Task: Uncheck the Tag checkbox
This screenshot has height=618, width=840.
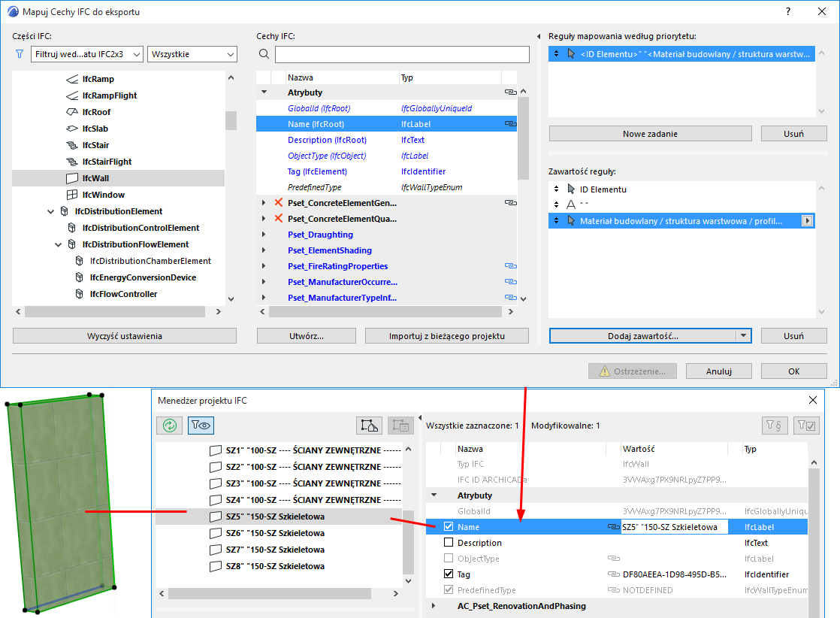Action: 449,574
